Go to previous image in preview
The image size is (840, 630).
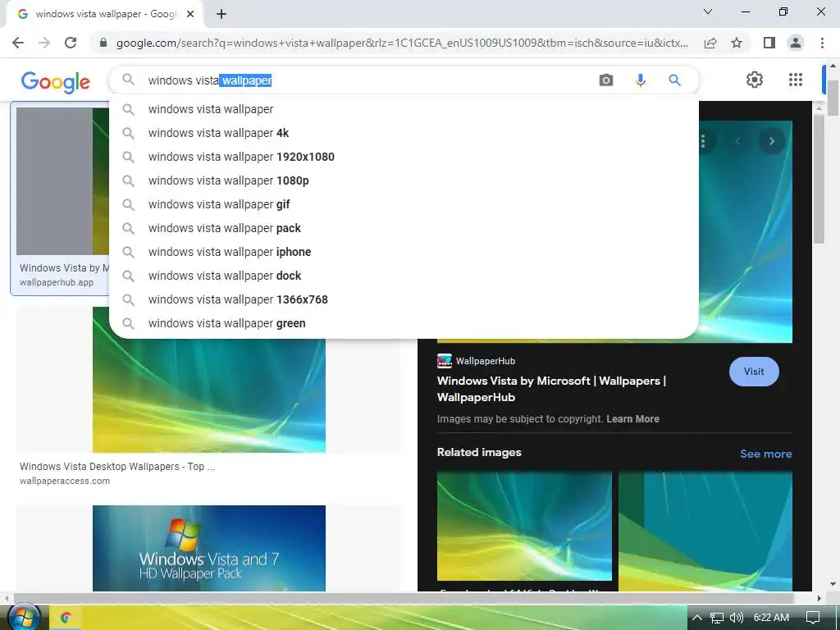(x=737, y=141)
